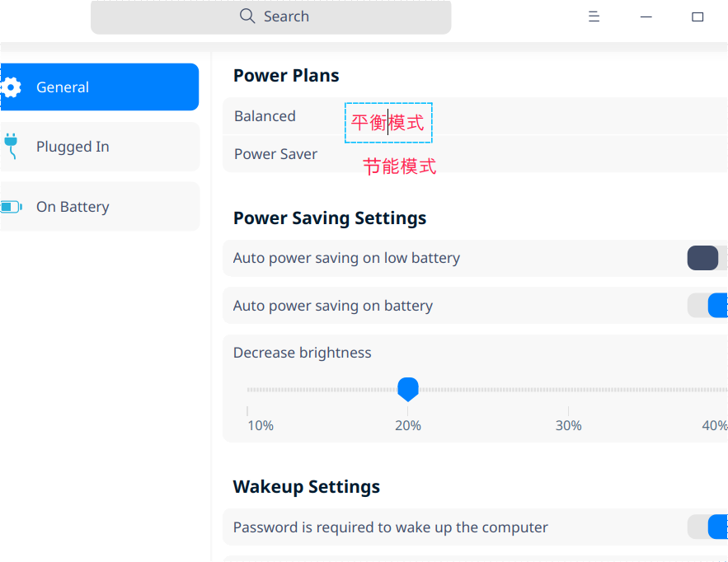
Task: Switch to On Battery settings
Action: pyautogui.click(x=99, y=207)
